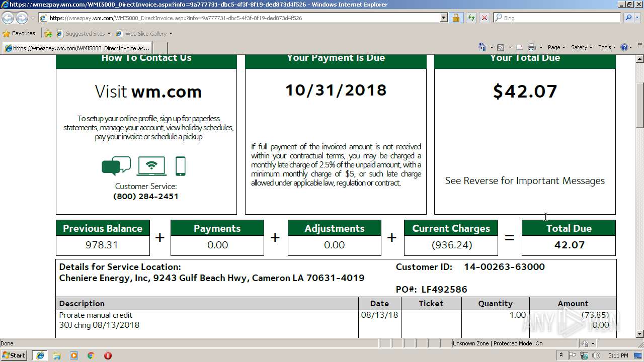Open the Bing search provider dropdown
This screenshot has width=644, height=362.
[637, 18]
